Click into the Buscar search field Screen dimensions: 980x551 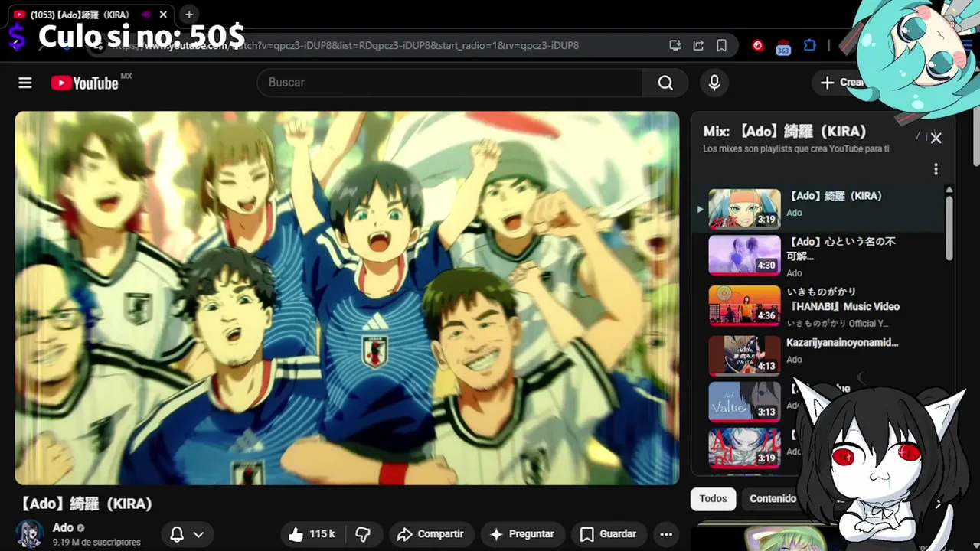coord(450,83)
